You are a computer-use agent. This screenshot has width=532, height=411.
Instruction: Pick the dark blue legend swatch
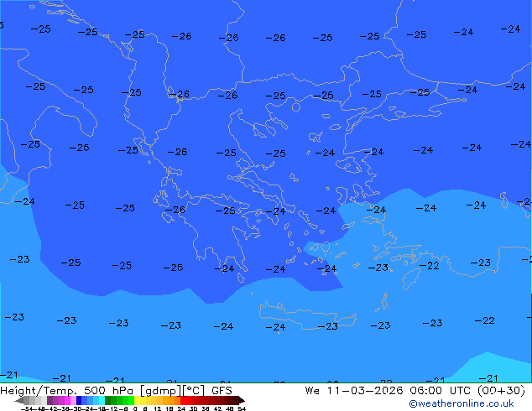tap(79, 400)
